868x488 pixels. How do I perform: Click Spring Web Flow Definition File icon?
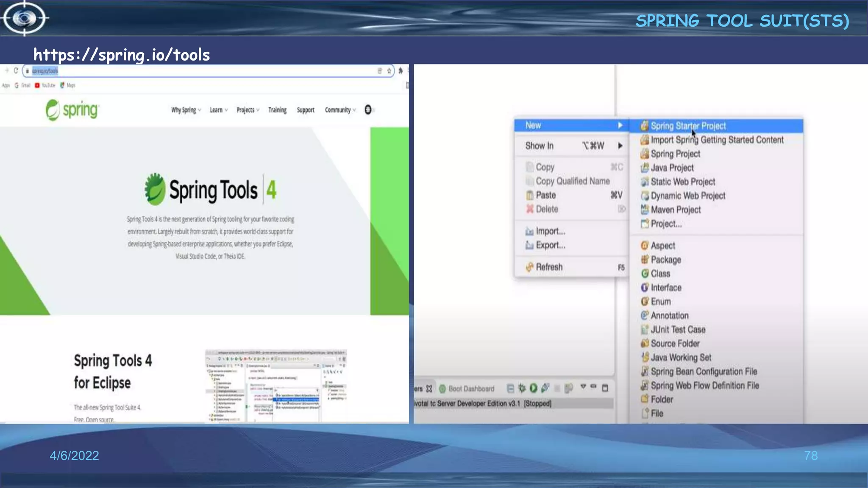pyautogui.click(x=645, y=385)
